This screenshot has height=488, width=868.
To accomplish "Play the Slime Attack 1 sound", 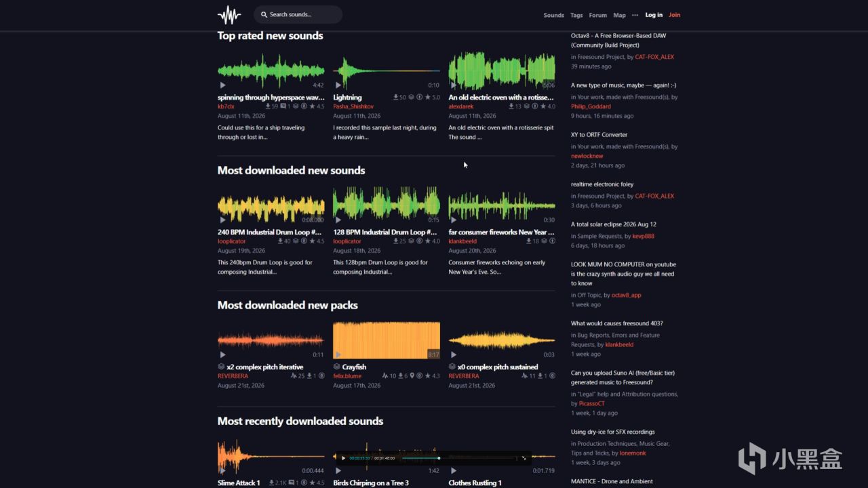I will pos(222,470).
